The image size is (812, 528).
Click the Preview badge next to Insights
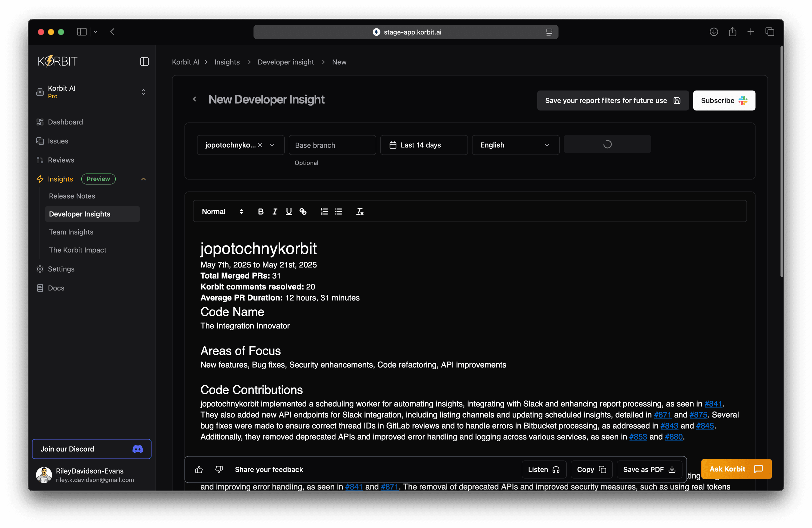98,179
